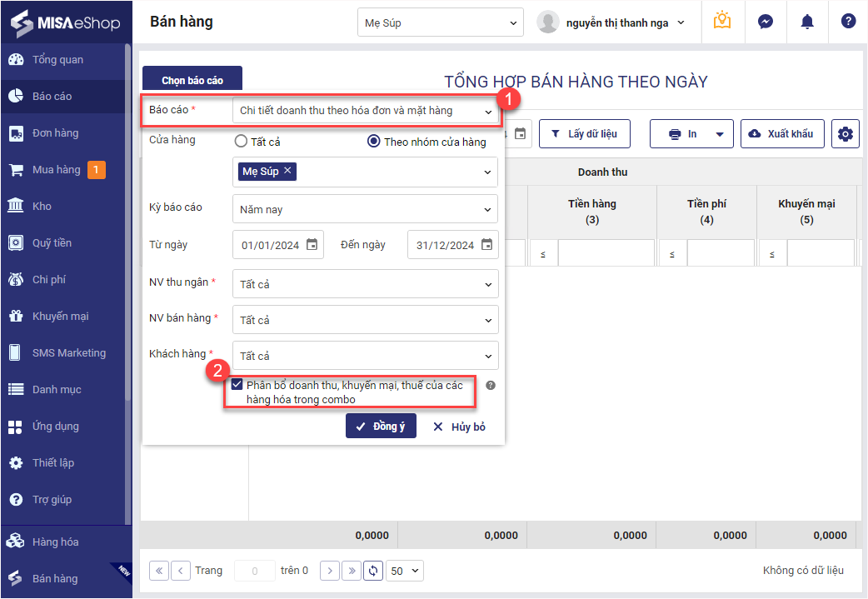Click the Khuyến mại (5) column filter operator
This screenshot has height=599, width=868.
click(x=772, y=253)
